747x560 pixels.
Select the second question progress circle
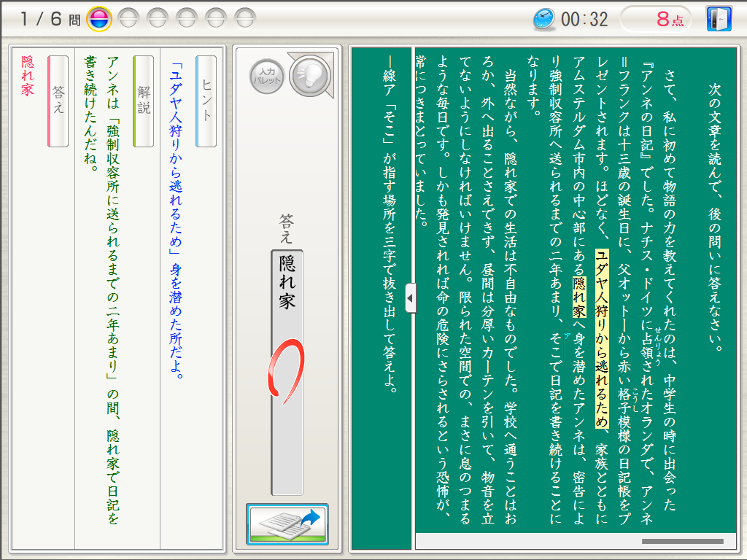[x=128, y=18]
